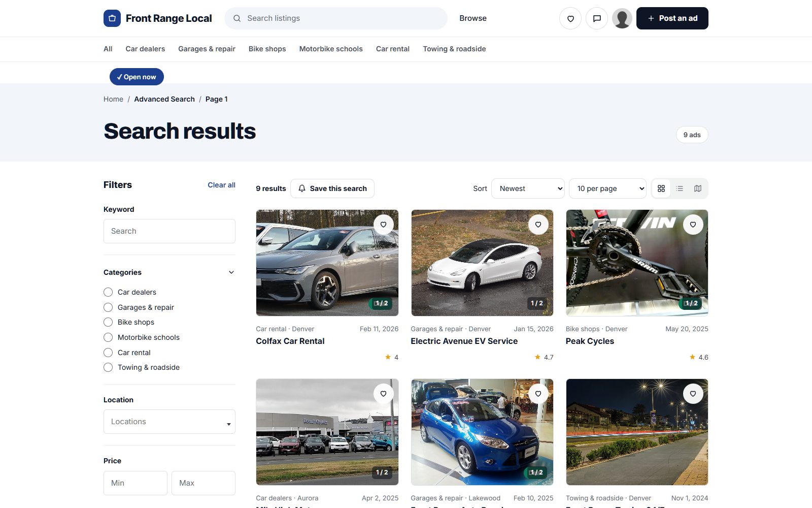Screen dimensions: 812x508
Task: Open the Bike shops navigation tab
Action: point(267,49)
